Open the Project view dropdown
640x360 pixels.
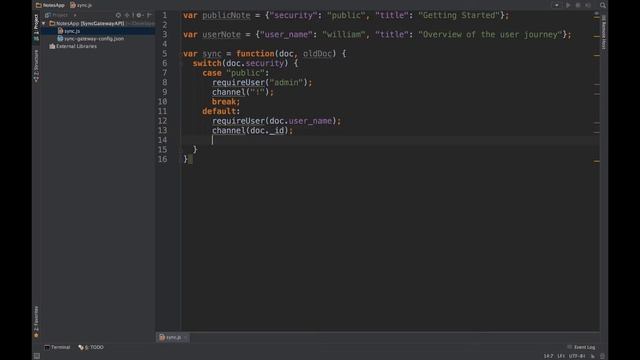click(x=60, y=15)
